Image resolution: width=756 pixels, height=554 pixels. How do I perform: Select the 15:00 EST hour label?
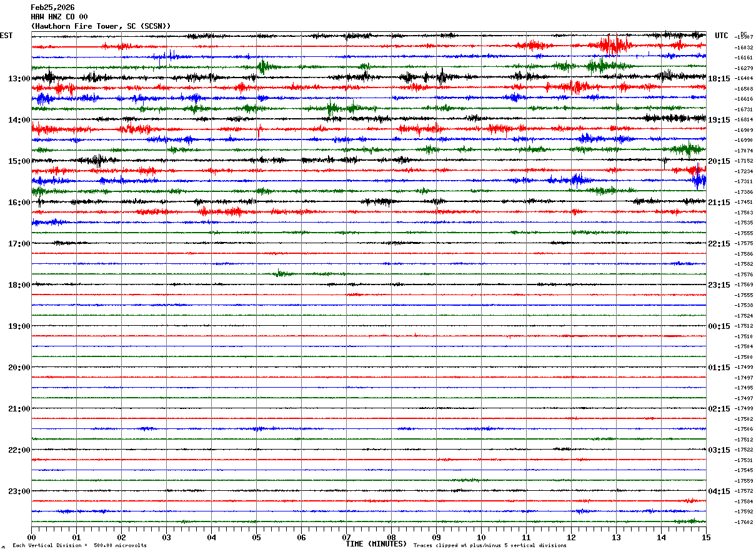pos(19,161)
